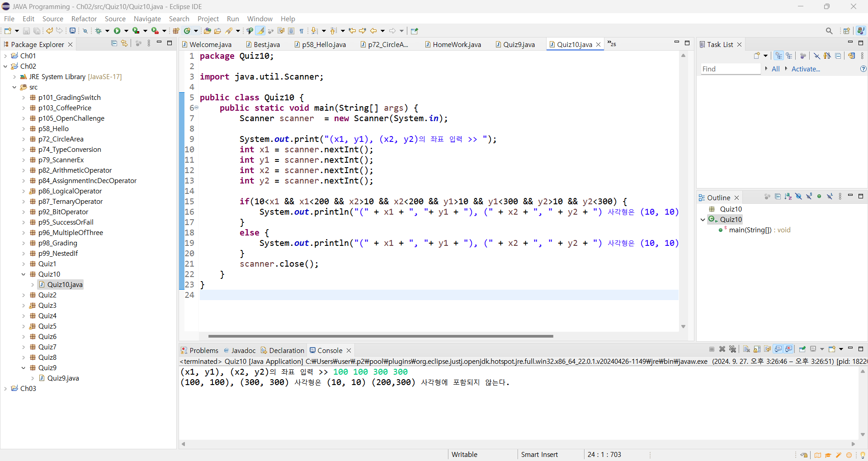Screen dimensions: 868x461
Task: Click the Pin Console icon
Action: pos(802,349)
